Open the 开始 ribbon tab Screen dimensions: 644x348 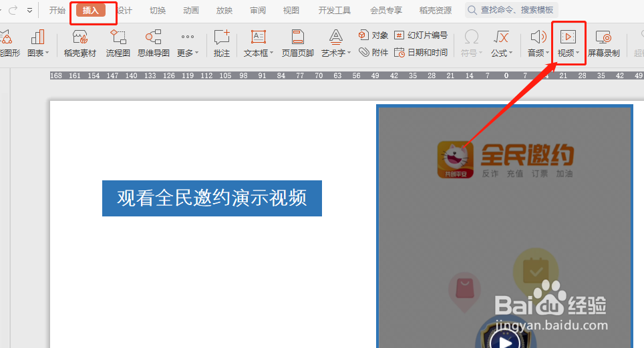[x=57, y=10]
